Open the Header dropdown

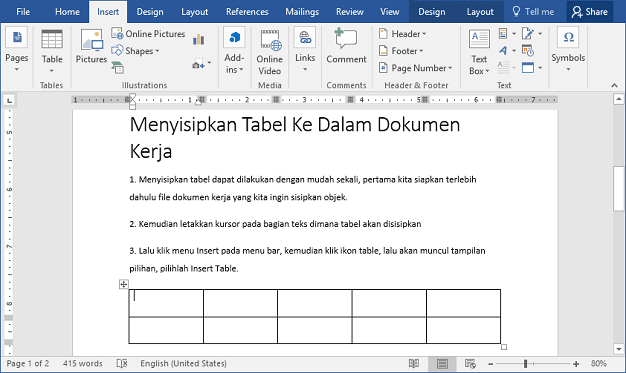403,34
